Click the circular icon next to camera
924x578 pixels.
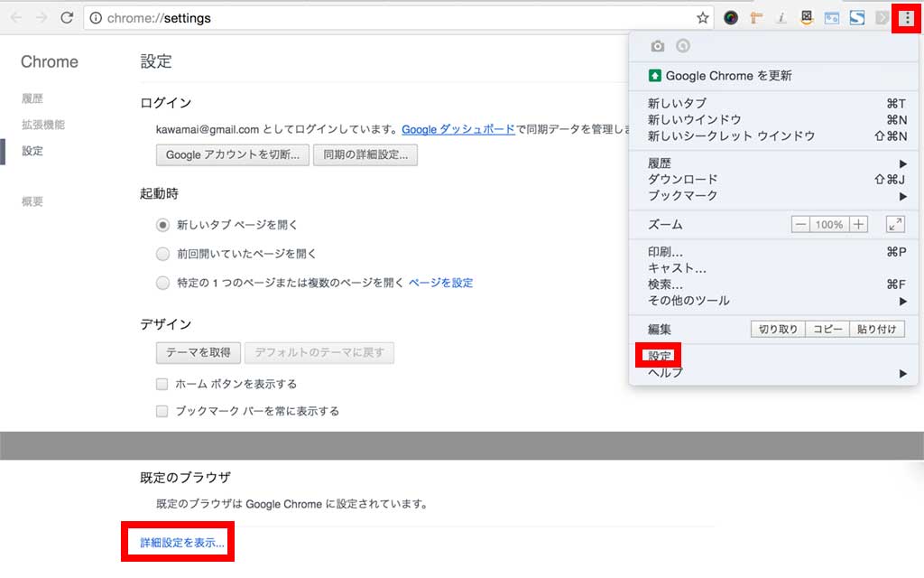[683, 45]
